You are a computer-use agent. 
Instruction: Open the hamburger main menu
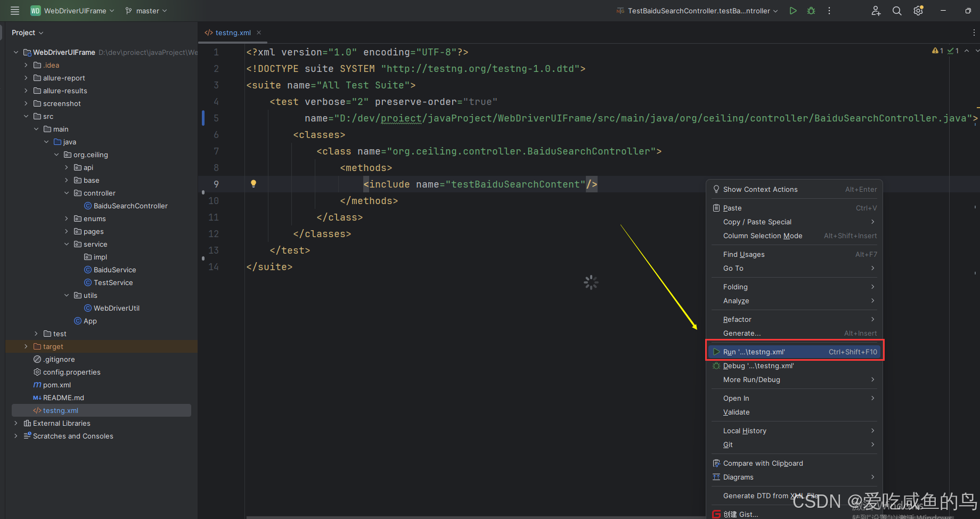(15, 11)
